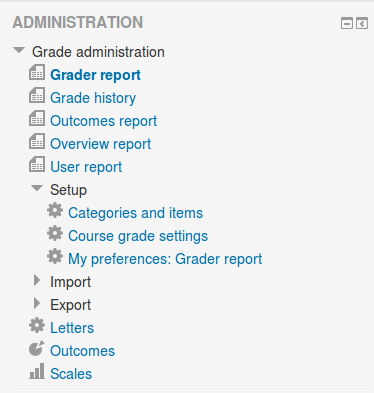Collapse the Setup section
374x393 pixels.
pos(37,188)
